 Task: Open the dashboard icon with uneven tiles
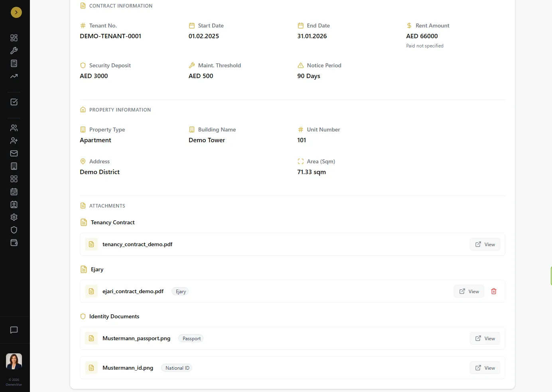tap(14, 38)
